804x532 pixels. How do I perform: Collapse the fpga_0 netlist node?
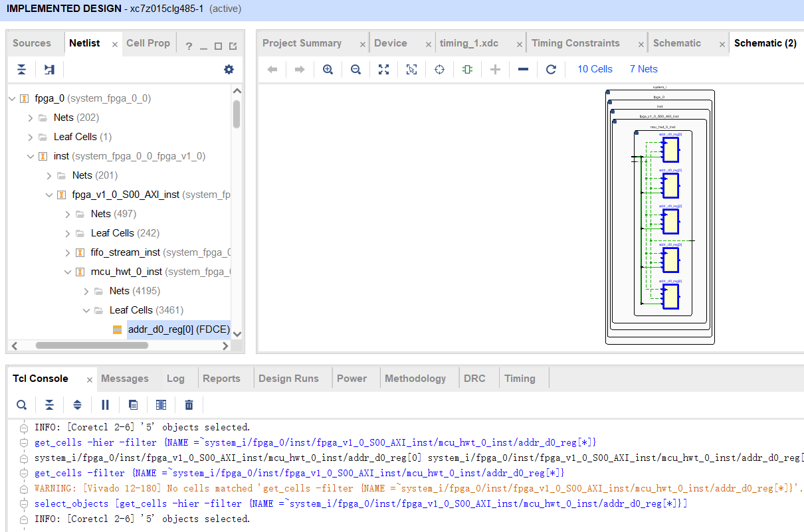coord(11,98)
